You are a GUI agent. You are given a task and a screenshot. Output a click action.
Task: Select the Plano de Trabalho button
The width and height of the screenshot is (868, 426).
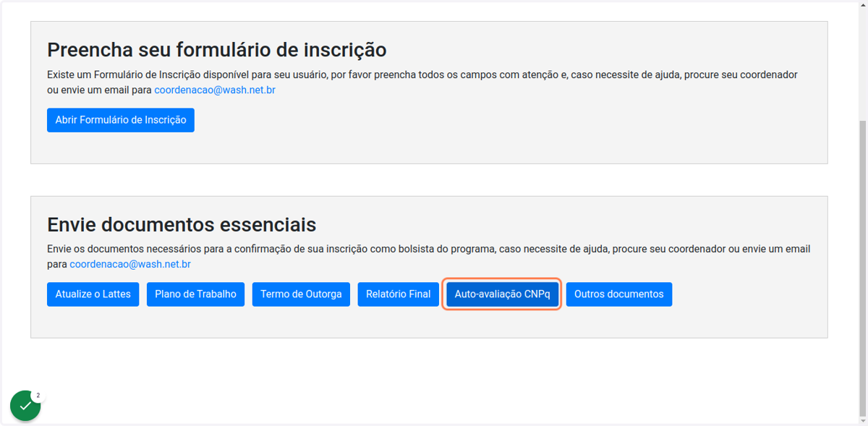[x=195, y=294]
